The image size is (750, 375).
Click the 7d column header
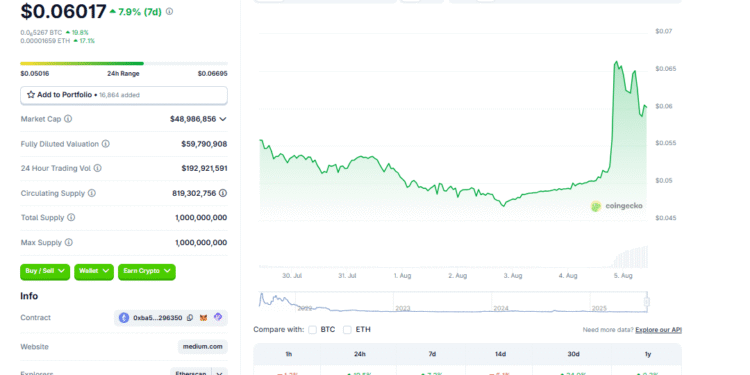pyautogui.click(x=432, y=354)
